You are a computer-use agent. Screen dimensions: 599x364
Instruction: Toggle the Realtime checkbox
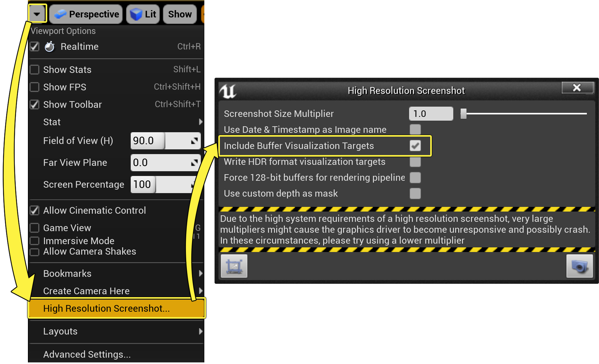click(x=34, y=47)
